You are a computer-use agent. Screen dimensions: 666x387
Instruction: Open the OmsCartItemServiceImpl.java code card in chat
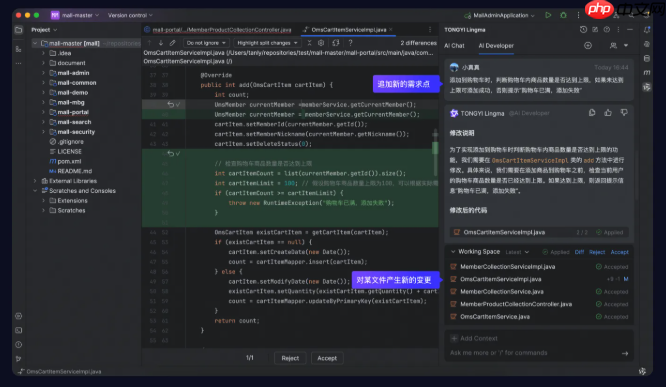[x=539, y=232]
